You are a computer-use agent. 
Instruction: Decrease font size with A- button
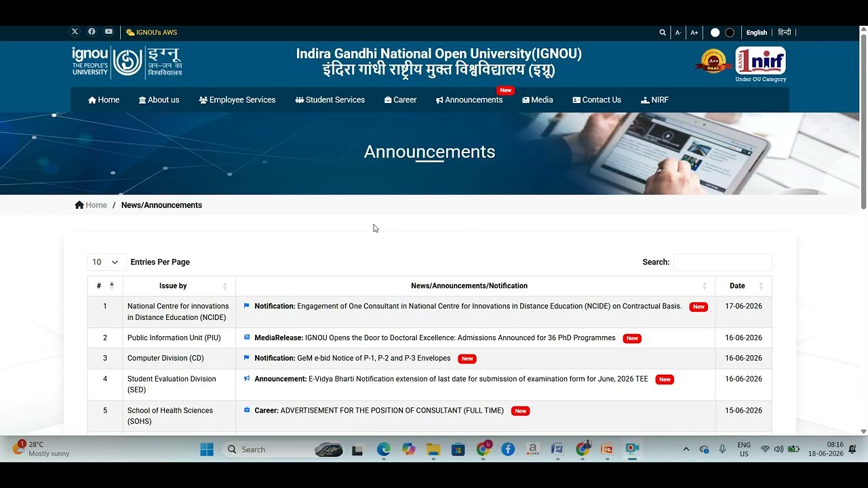click(678, 33)
